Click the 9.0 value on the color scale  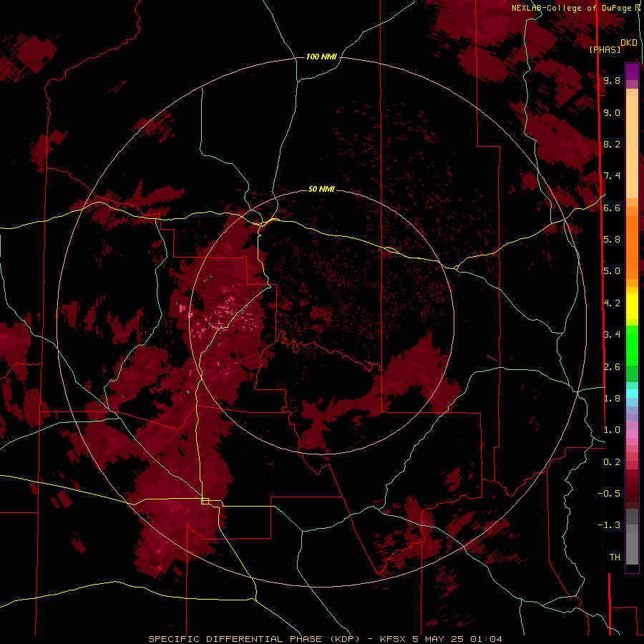pyautogui.click(x=612, y=112)
